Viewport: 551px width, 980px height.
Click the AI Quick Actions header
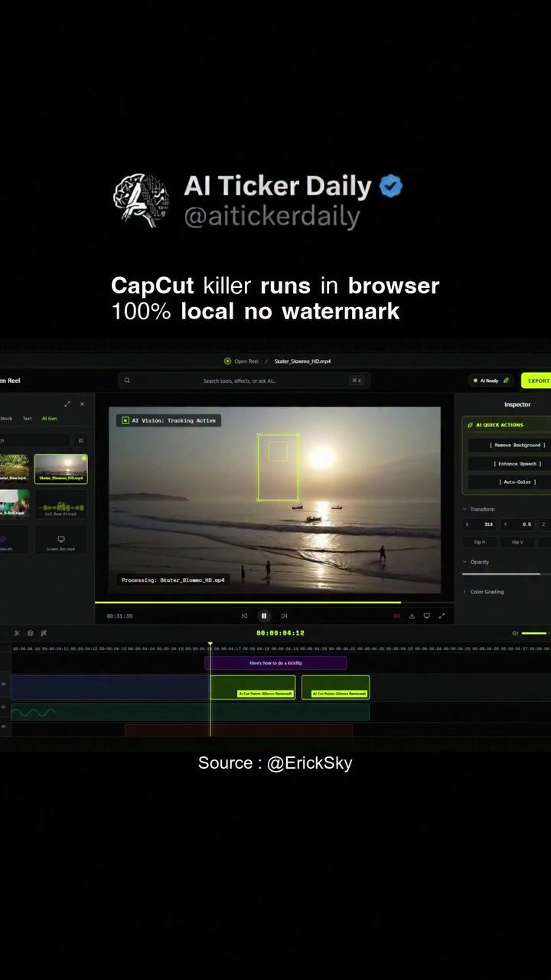click(x=500, y=425)
